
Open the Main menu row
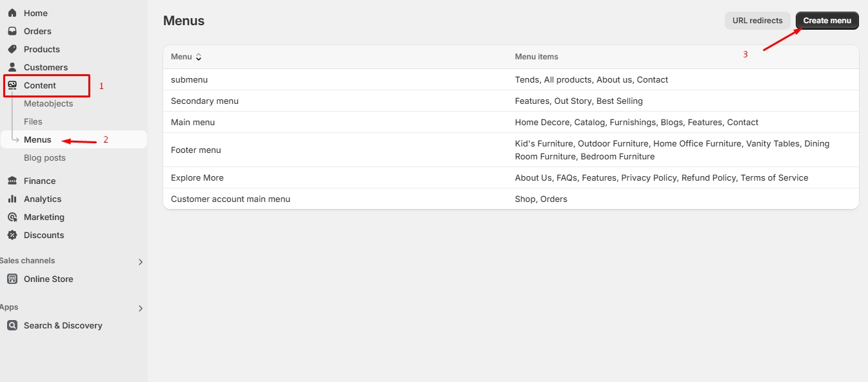point(193,122)
